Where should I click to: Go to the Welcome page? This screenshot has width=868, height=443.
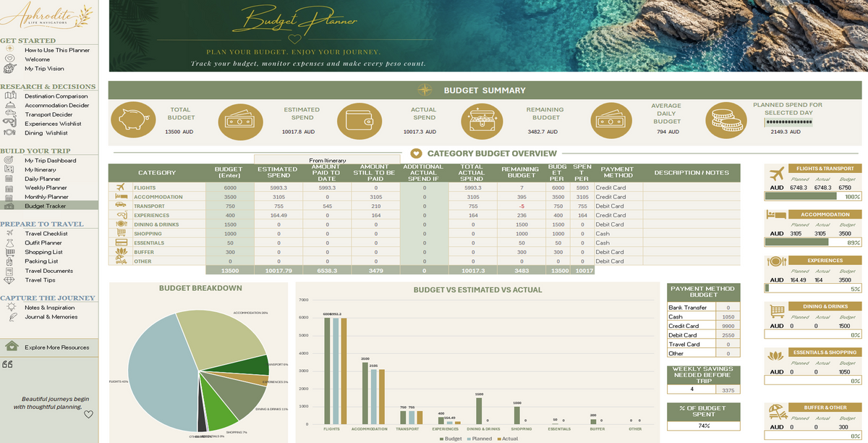click(38, 59)
